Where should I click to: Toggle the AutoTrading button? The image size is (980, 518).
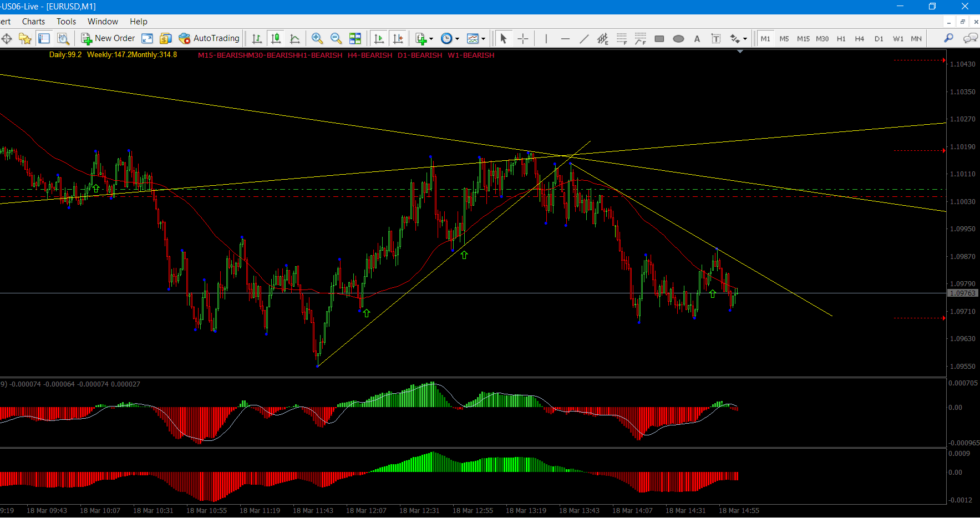coord(209,38)
